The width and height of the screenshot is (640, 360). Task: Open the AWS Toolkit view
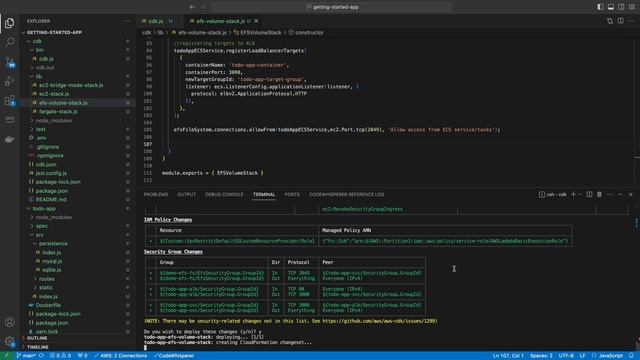[9, 120]
